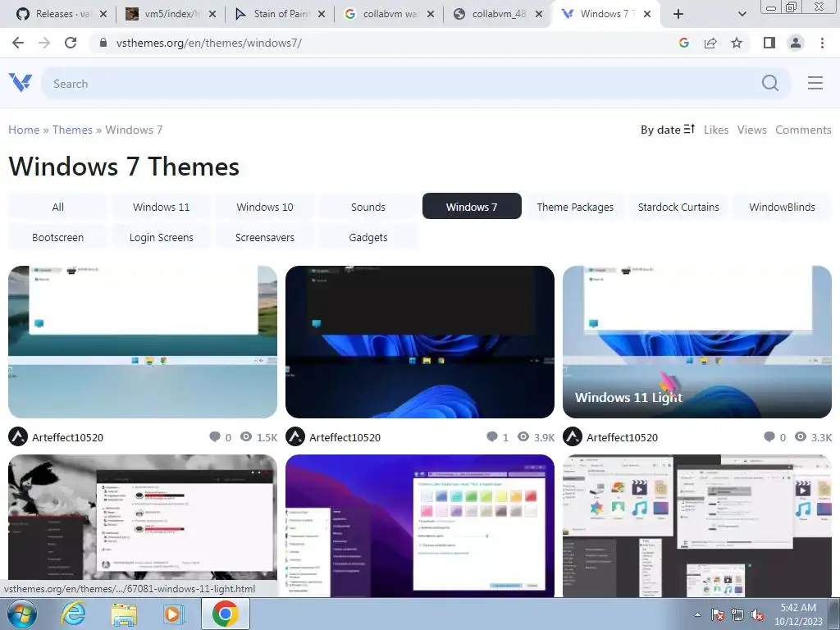
Task: Launch Internet Explorer from taskbar
Action: (x=73, y=614)
